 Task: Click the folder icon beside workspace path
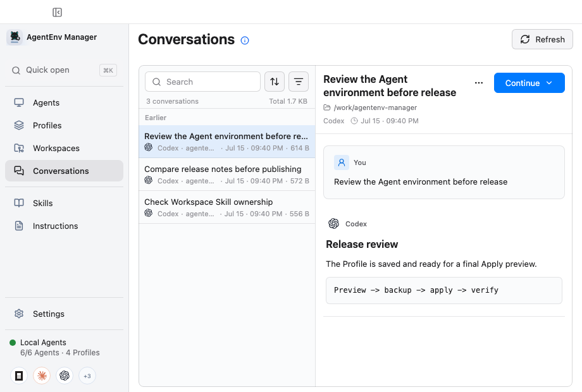[x=327, y=107]
